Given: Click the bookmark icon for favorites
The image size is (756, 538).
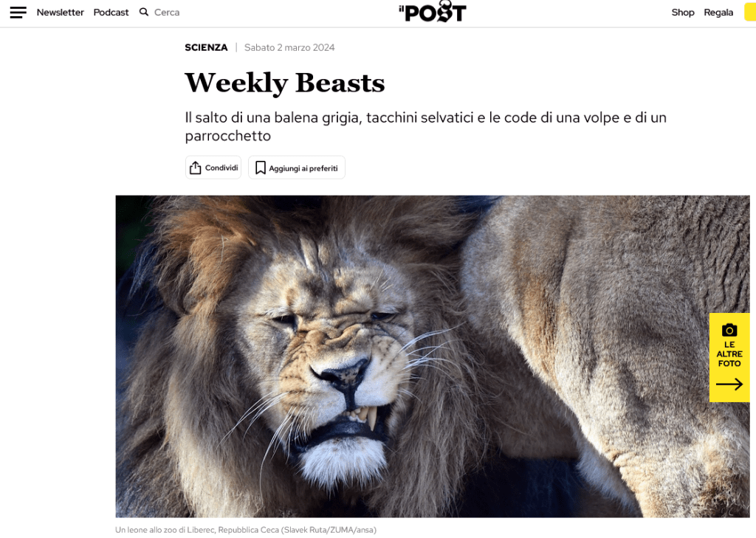Looking at the screenshot, I should [261, 168].
